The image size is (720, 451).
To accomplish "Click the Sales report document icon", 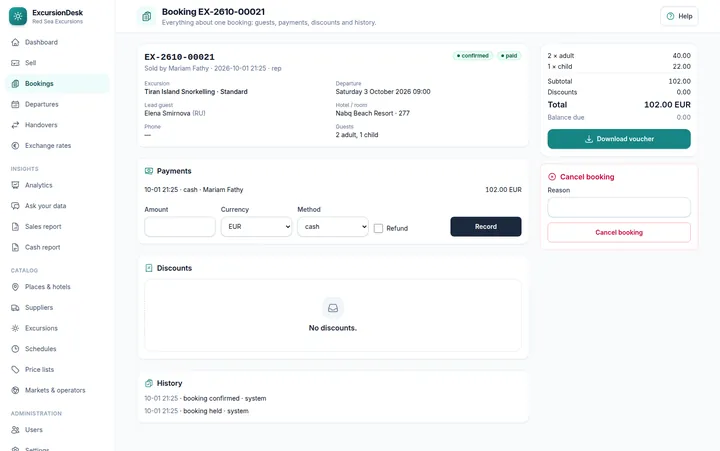I will (x=15, y=226).
